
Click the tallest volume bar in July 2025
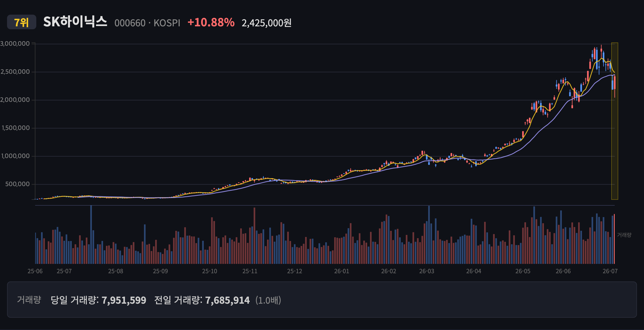[x=91, y=235]
